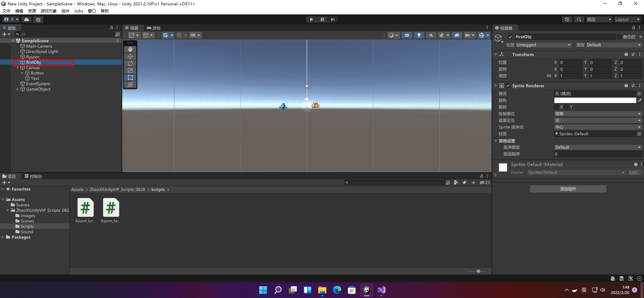Toggle flip X checkbox
The height and width of the screenshot is (298, 644).
coord(556,107)
